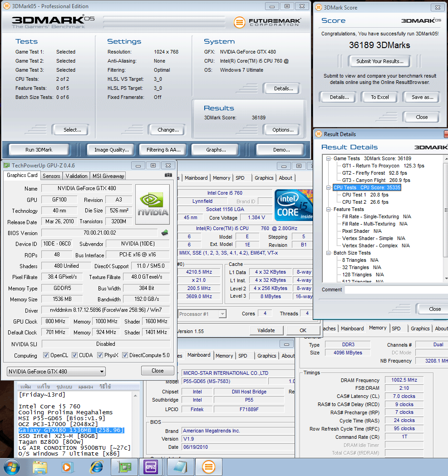Click Close button in GPU-Z
The width and height of the screenshot is (448, 476).
158,371
